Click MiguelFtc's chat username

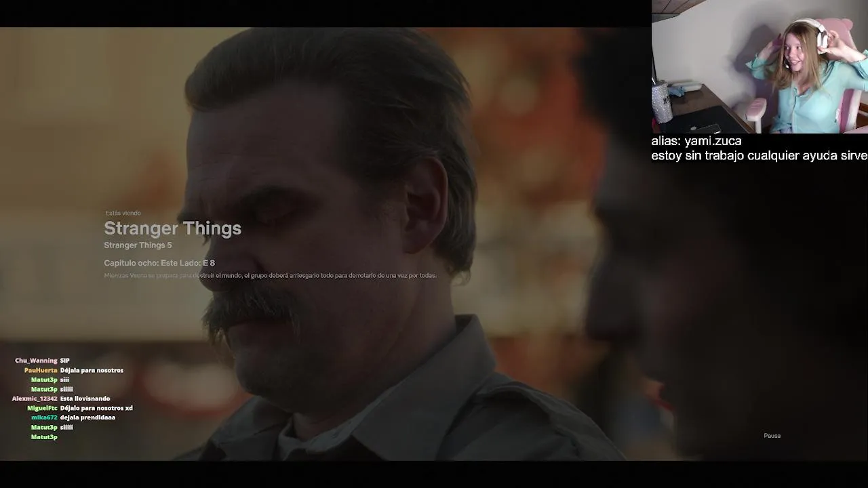pos(42,408)
